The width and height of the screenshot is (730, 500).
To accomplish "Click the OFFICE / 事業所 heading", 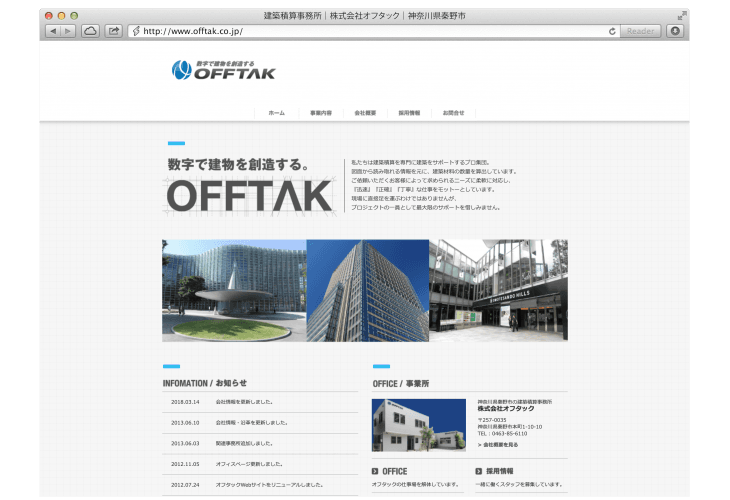I will (401, 384).
